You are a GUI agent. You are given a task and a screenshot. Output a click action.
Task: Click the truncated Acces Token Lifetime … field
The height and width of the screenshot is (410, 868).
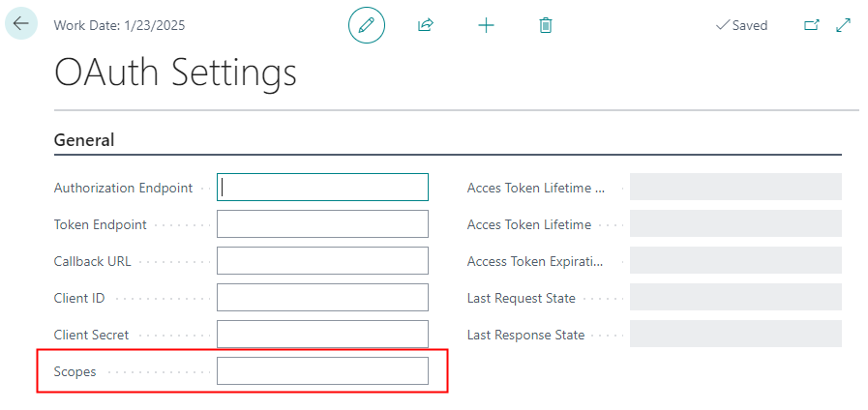point(735,188)
